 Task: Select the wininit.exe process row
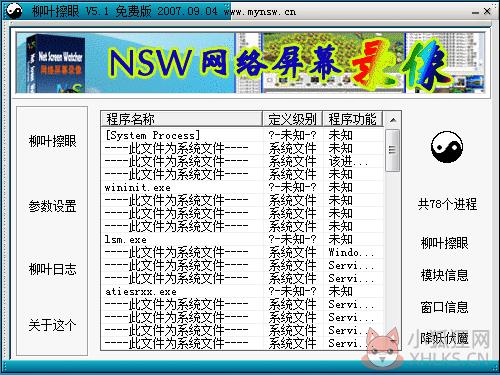tap(242, 187)
